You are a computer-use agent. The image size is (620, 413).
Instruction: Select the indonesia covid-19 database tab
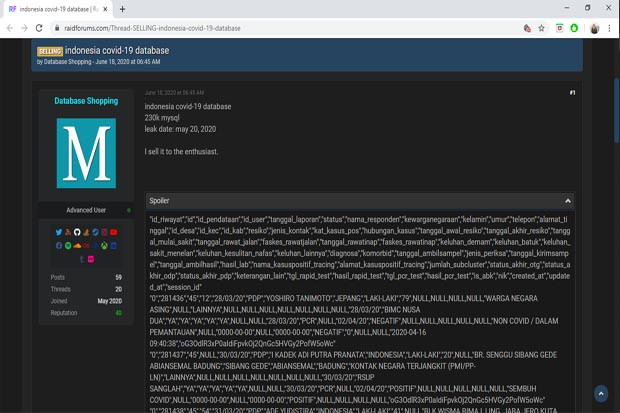tap(58, 9)
